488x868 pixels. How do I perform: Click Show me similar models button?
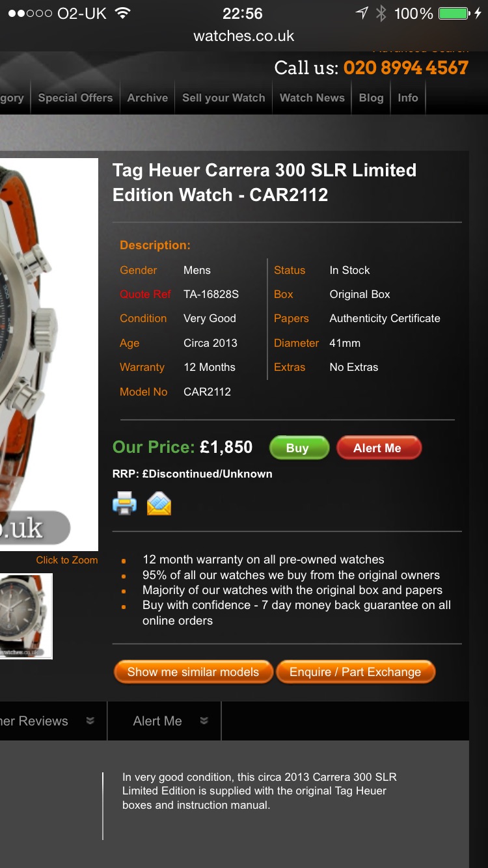[x=193, y=672]
